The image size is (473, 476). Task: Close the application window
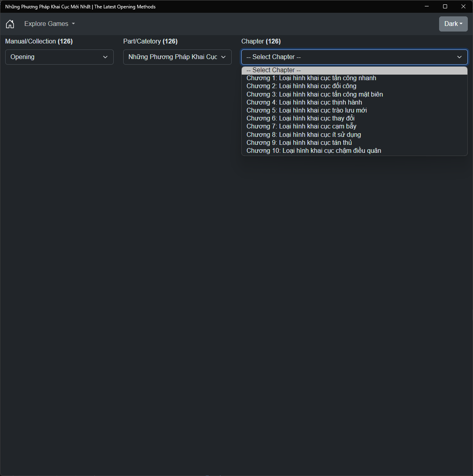(x=463, y=6)
